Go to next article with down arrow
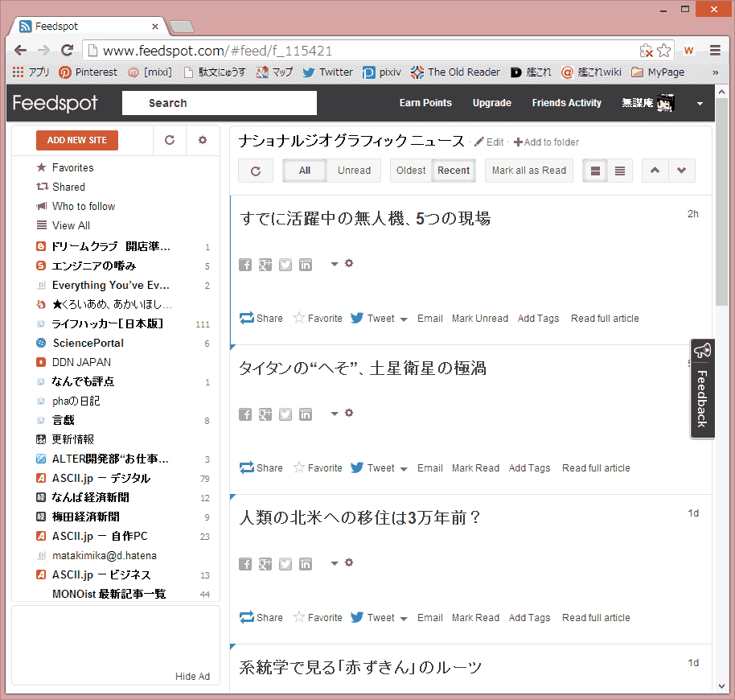 pos(682,171)
